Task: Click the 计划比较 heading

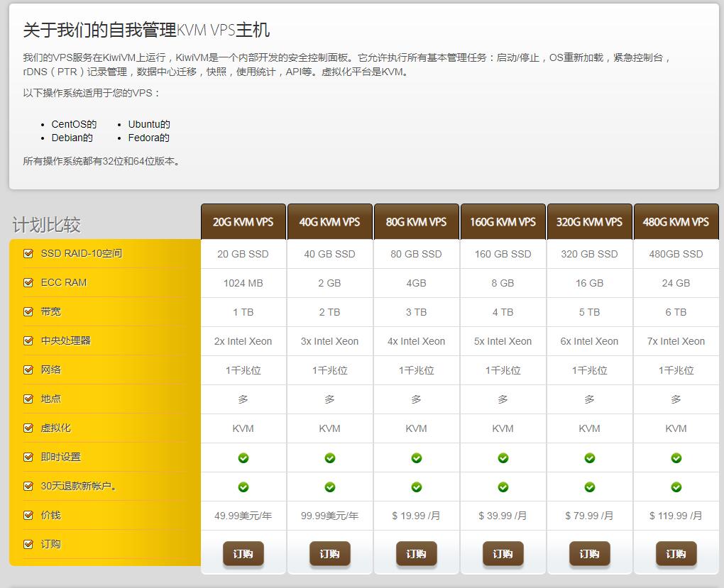Action: [x=47, y=225]
